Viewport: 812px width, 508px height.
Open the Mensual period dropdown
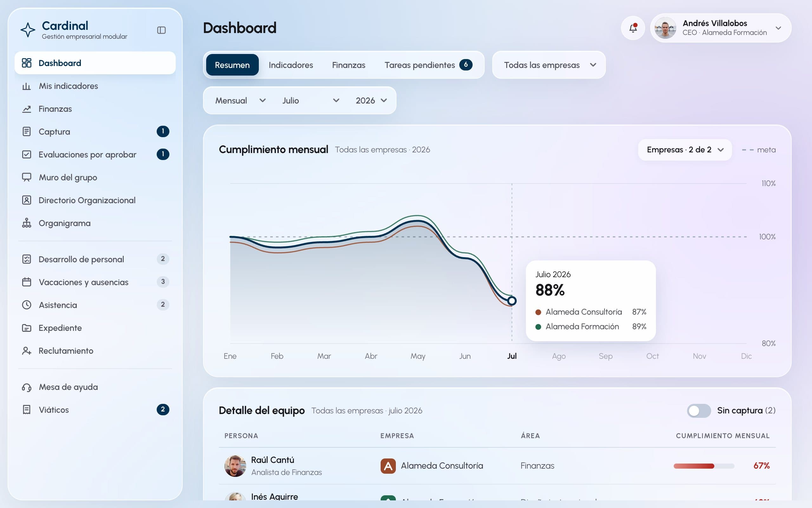point(240,100)
